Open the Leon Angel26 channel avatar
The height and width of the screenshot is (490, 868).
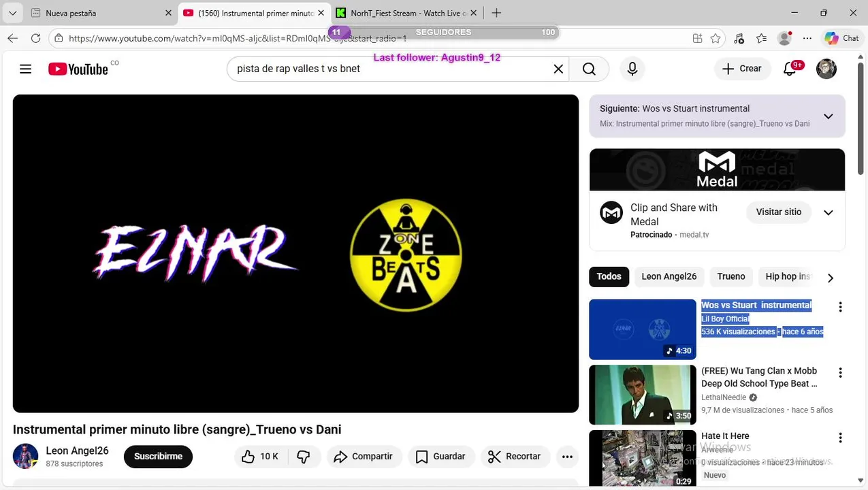click(x=26, y=456)
